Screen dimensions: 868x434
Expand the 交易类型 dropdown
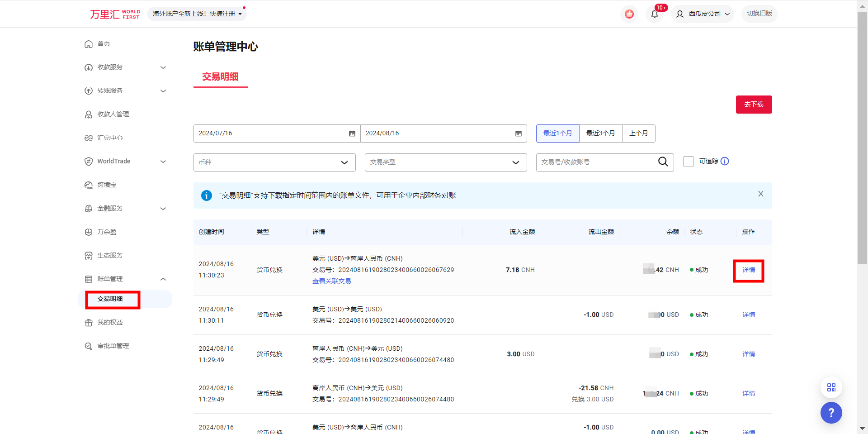tap(445, 162)
